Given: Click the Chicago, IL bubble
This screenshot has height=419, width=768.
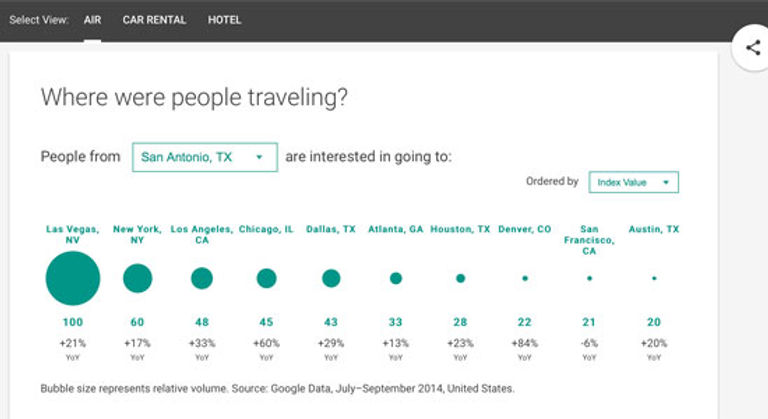Looking at the screenshot, I should 266,278.
